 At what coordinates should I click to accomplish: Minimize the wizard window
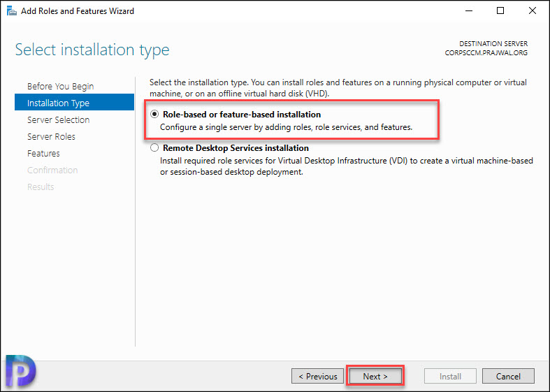[469, 11]
